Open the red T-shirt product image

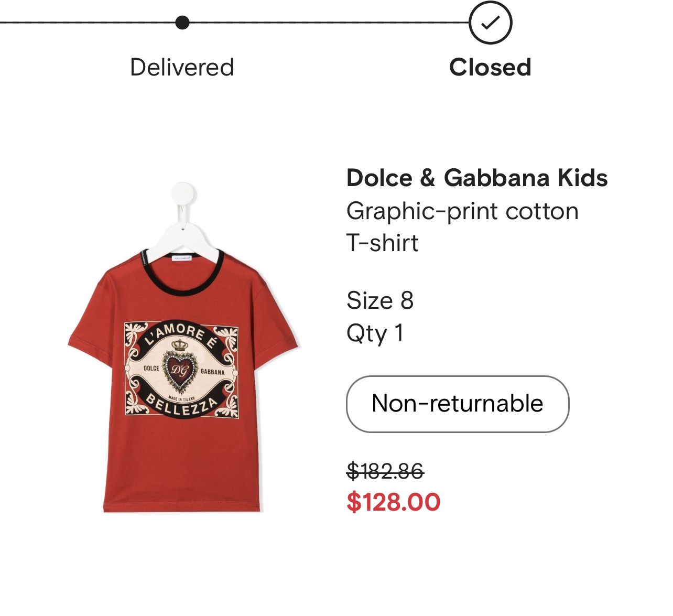pos(182,377)
